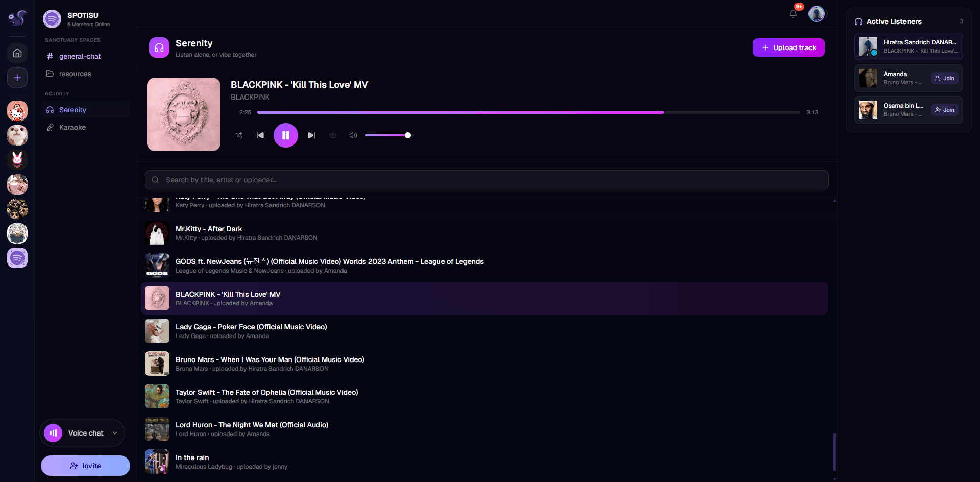Join Amanda's listening session
The height and width of the screenshot is (482, 980).
coord(945,78)
